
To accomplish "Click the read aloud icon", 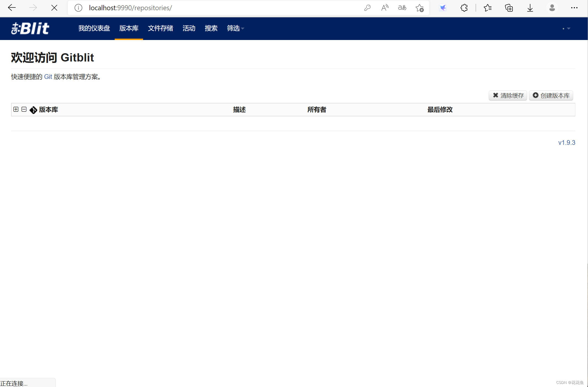I will (385, 8).
